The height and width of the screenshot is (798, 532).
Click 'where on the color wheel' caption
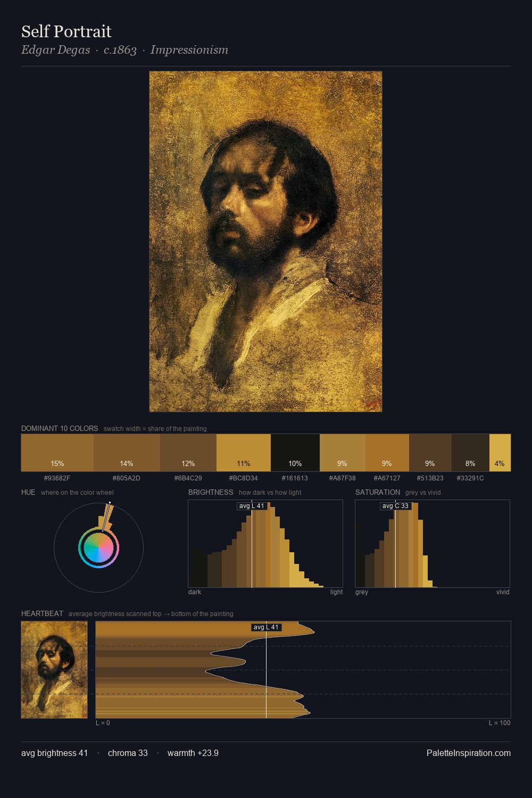(x=77, y=493)
